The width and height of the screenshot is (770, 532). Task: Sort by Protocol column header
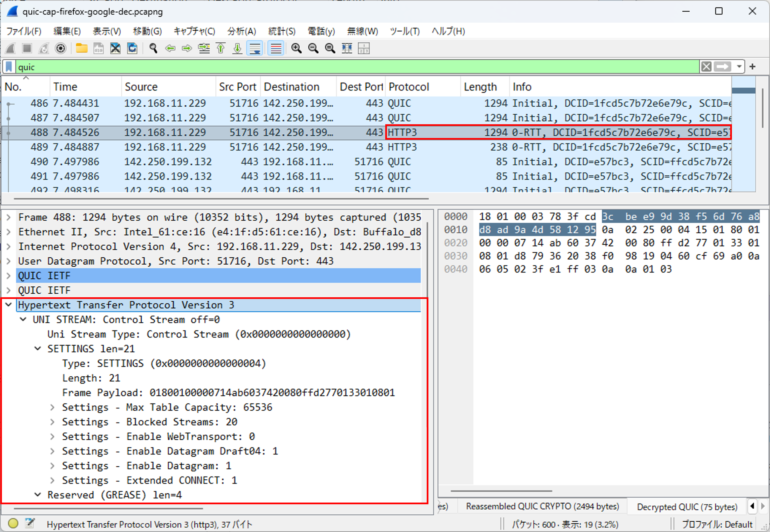[x=423, y=87]
